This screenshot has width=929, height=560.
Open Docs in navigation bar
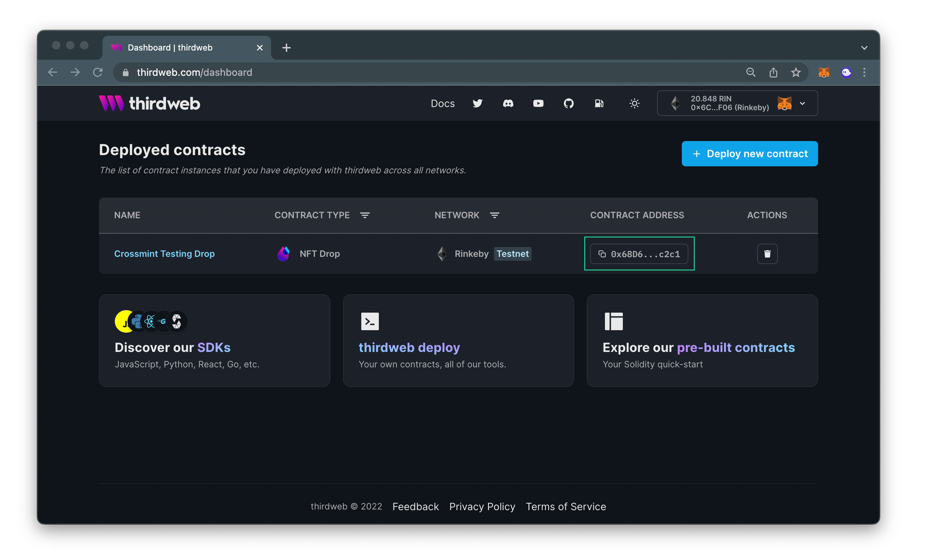coord(442,103)
